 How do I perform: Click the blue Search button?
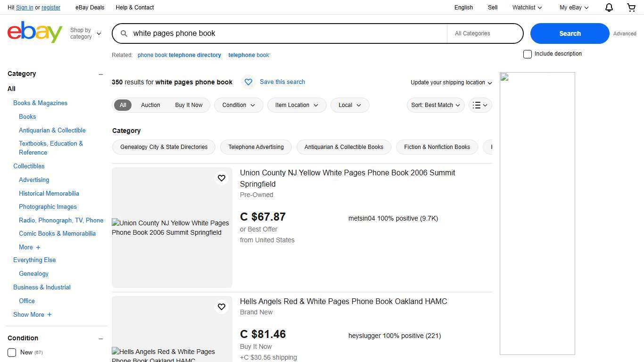pyautogui.click(x=570, y=33)
